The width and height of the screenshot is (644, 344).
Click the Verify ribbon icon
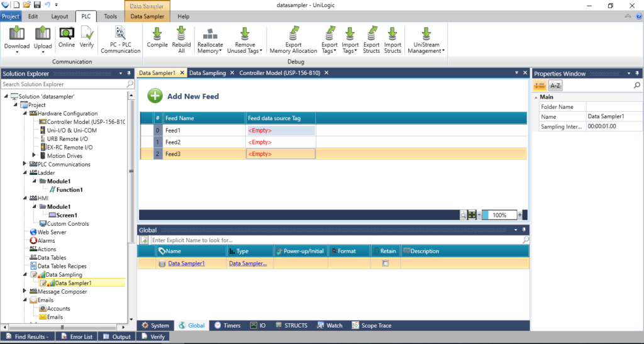(x=87, y=37)
